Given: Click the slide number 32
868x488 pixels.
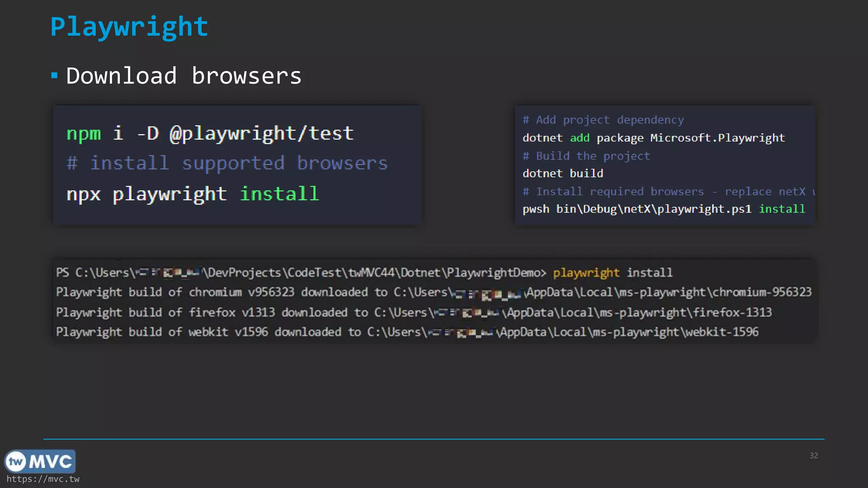Looking at the screenshot, I should (x=814, y=455).
